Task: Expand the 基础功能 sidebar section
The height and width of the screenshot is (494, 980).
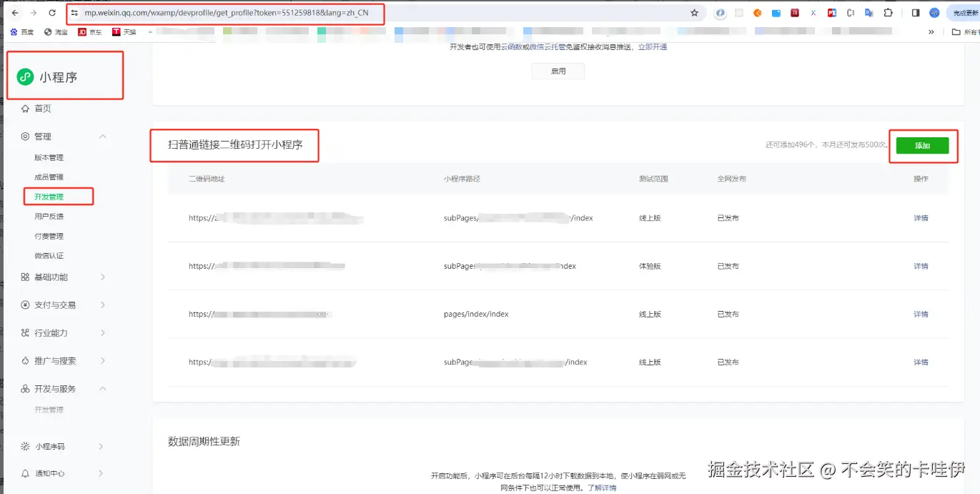Action: pyautogui.click(x=103, y=277)
